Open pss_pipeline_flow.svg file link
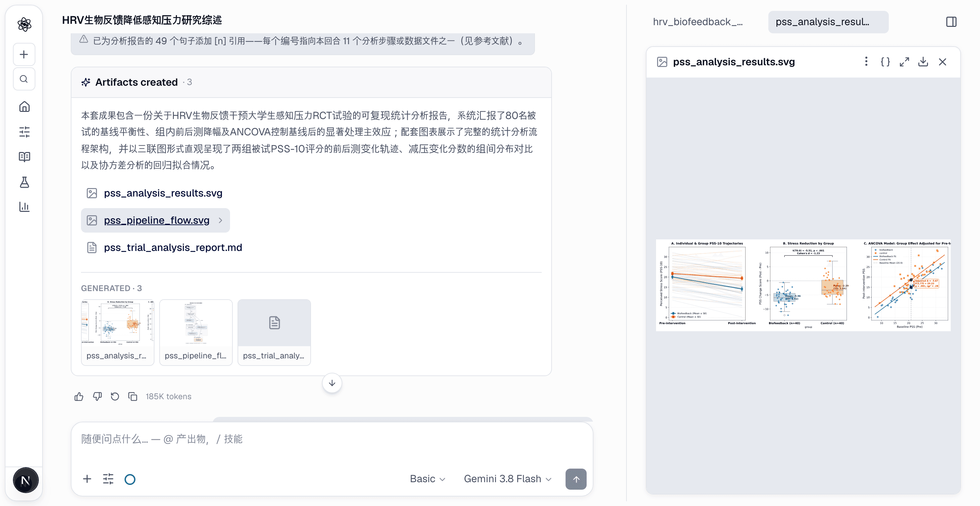Viewport: 980px width, 506px height. (x=157, y=220)
